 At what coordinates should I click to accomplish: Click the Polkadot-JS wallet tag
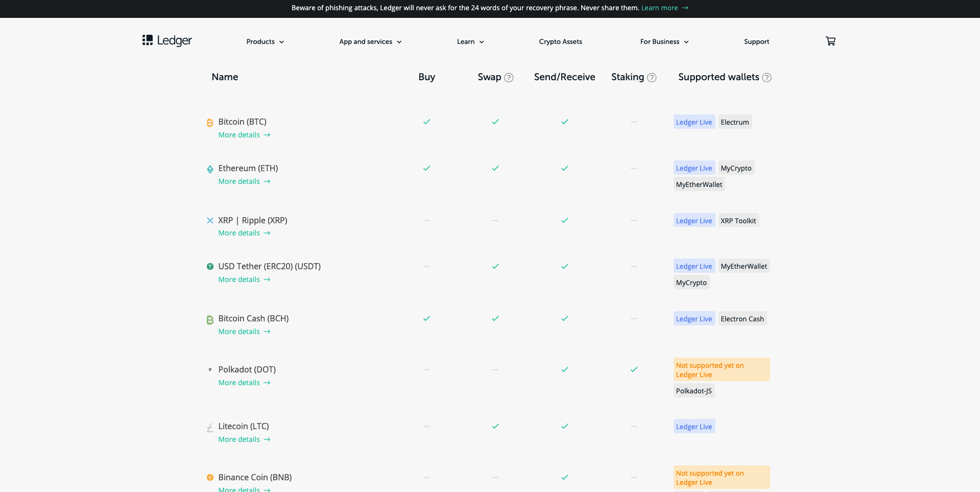click(694, 391)
